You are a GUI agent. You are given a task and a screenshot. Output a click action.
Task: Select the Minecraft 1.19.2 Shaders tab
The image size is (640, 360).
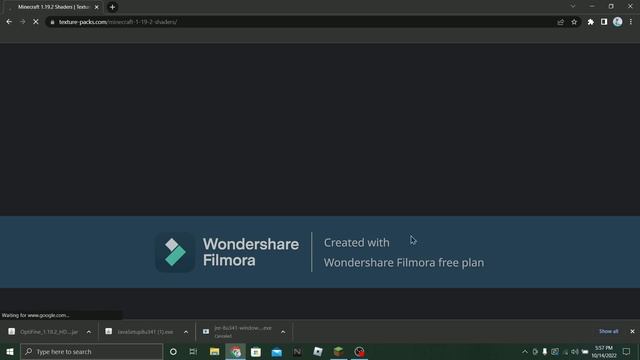coord(54,7)
